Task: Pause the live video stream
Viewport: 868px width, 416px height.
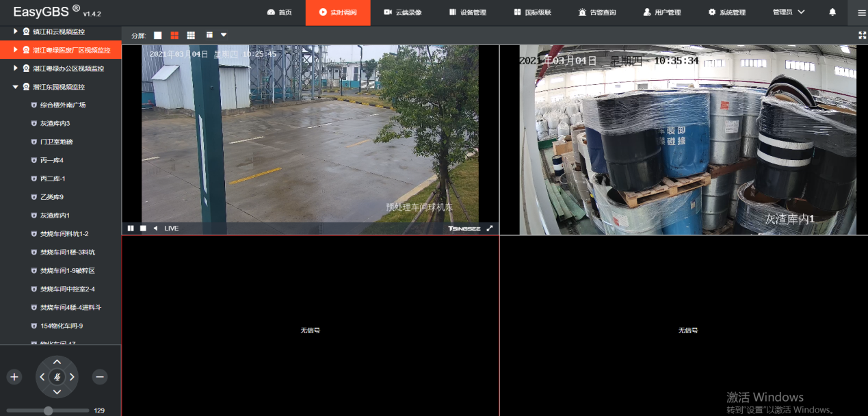Action: pos(131,229)
